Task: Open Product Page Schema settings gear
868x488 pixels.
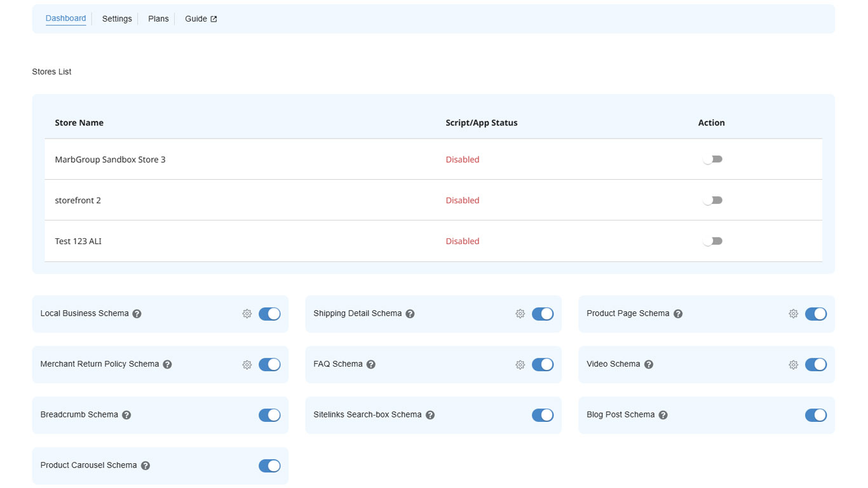Action: tap(793, 314)
